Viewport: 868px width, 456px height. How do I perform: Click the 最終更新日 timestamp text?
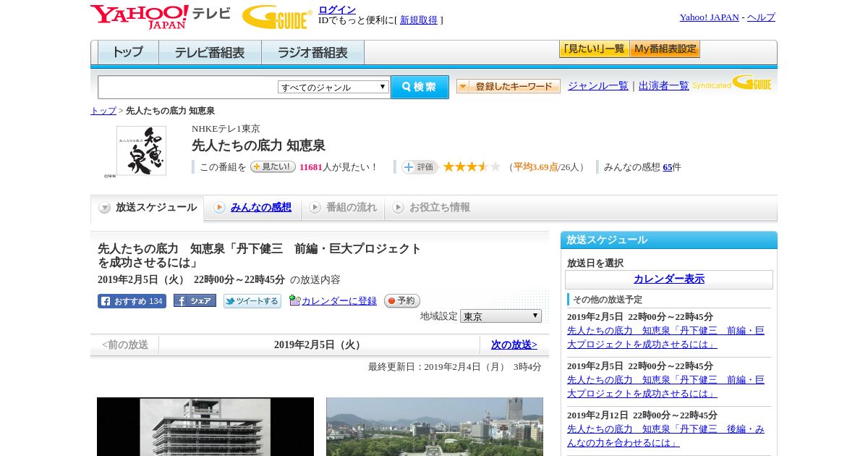click(x=455, y=367)
